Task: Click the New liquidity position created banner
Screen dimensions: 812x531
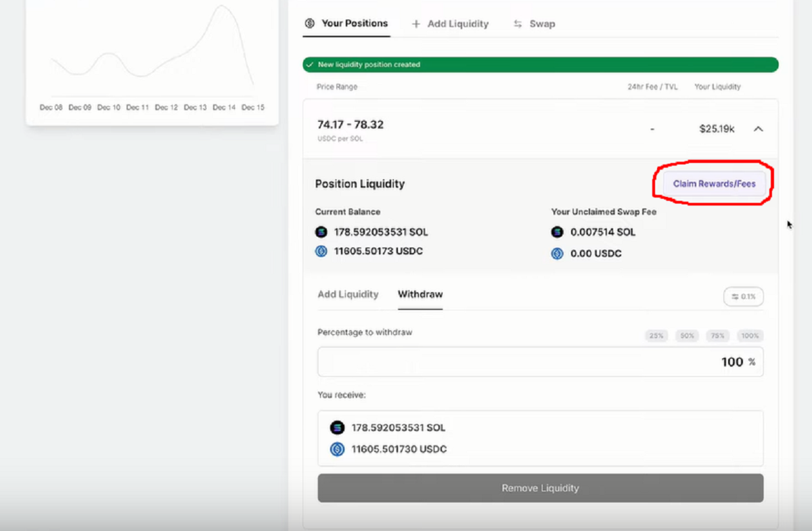Action: coord(540,64)
